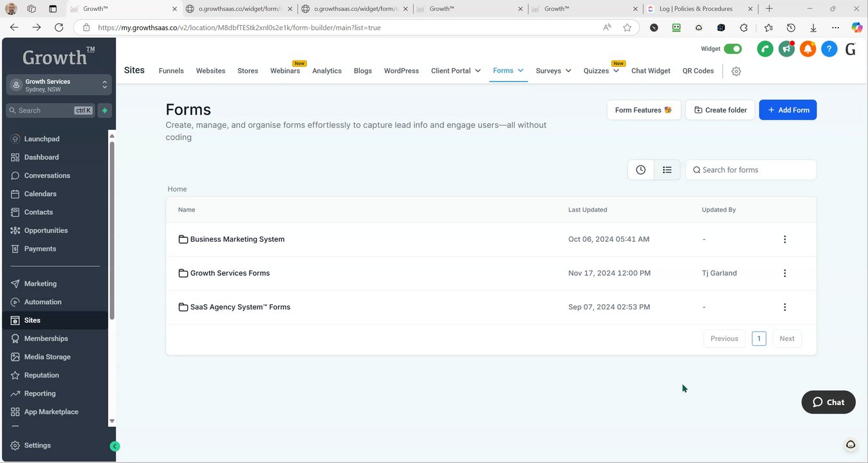Select page 1 in the pagination
Image resolution: width=868 pixels, height=463 pixels.
(759, 339)
